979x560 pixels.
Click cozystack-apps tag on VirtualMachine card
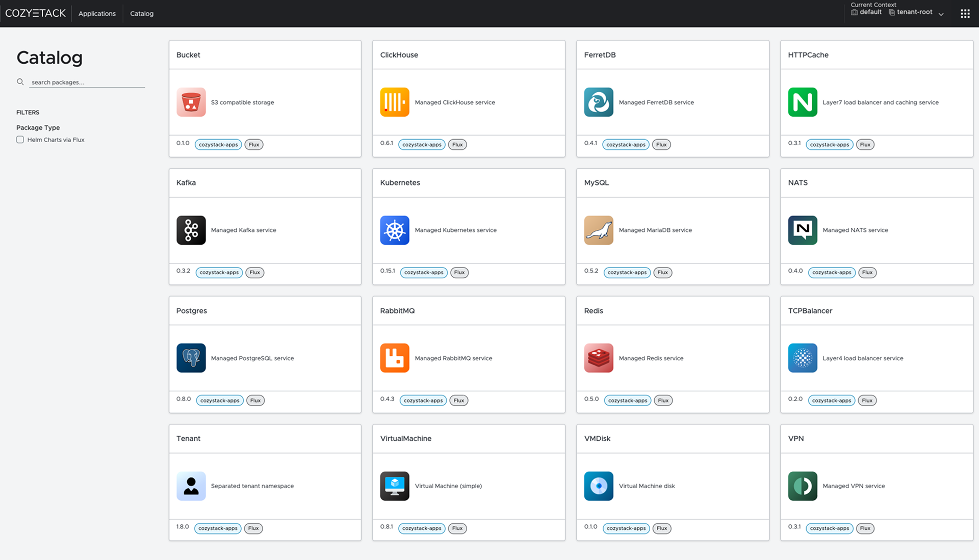point(422,528)
